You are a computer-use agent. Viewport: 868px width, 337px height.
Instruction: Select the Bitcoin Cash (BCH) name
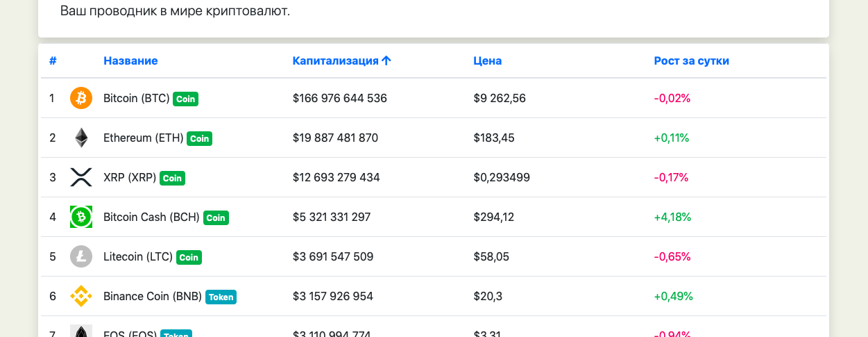(151, 217)
